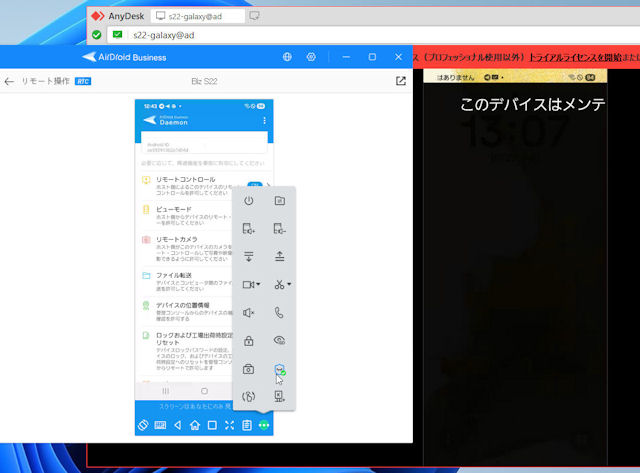Viewport: 640px width, 473px height.
Task: Click the phone call icon in popup toolbar
Action: [x=280, y=312]
